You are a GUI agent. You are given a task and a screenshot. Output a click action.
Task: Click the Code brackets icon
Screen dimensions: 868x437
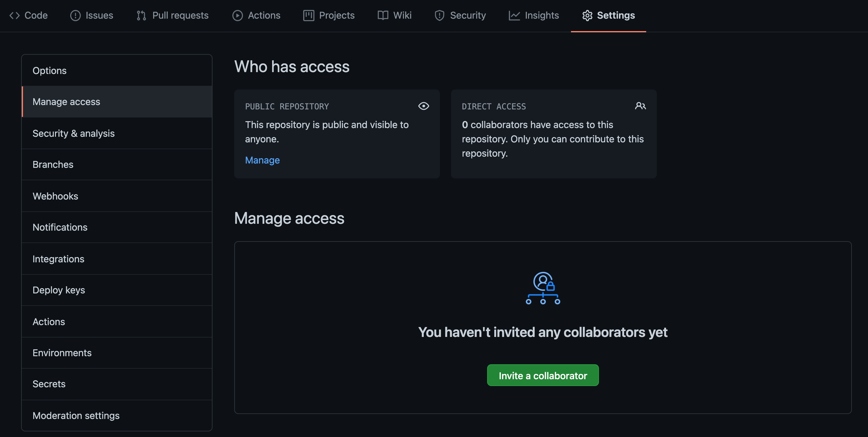coord(15,16)
